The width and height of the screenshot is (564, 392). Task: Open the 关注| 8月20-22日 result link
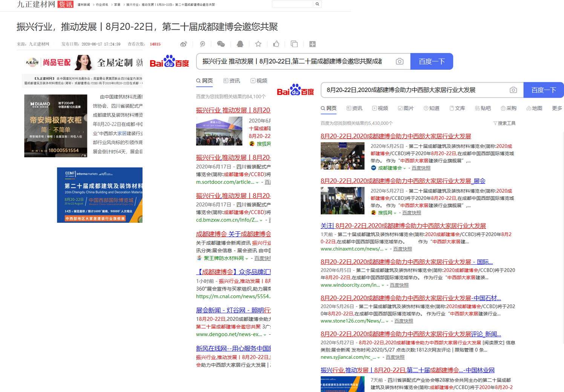pyautogui.click(x=403, y=226)
